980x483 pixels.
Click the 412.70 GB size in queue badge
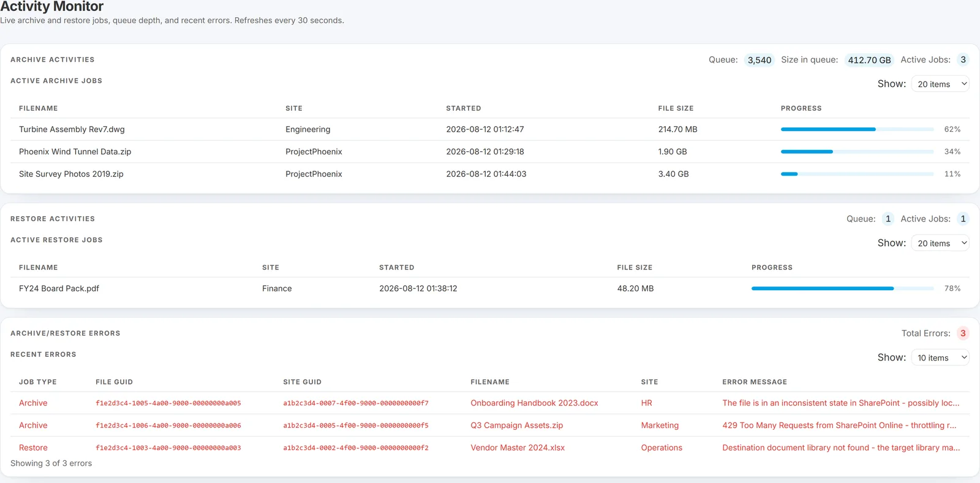pyautogui.click(x=869, y=60)
